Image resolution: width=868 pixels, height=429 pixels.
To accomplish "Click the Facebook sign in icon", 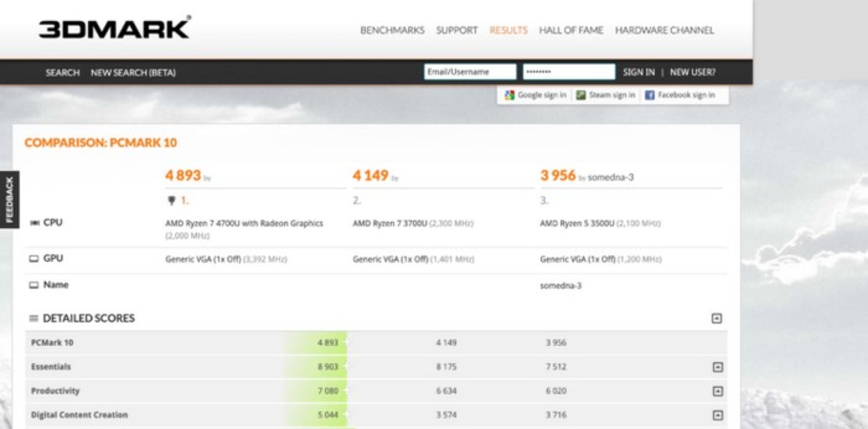I will [x=650, y=95].
